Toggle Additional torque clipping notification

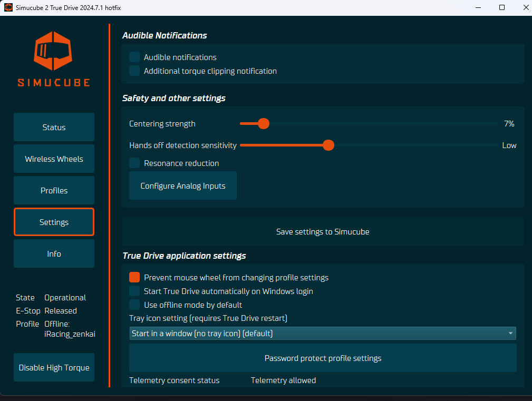[x=135, y=71]
